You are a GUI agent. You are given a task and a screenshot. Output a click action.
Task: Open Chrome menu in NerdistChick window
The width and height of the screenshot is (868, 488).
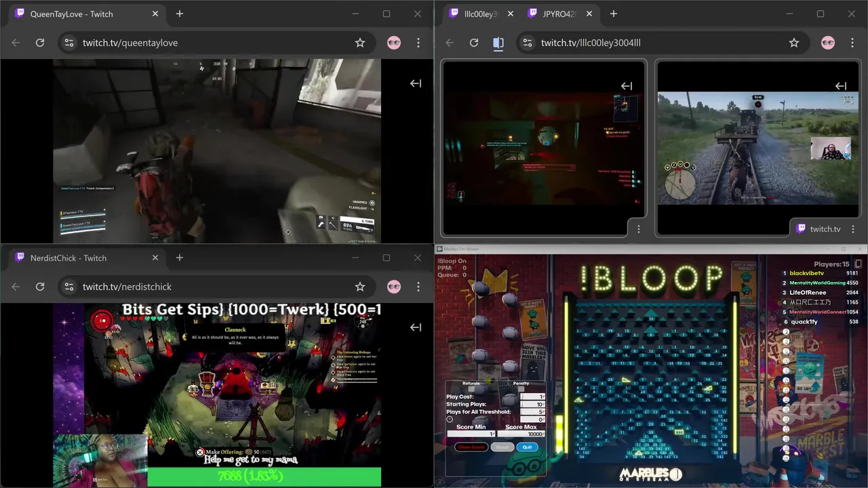click(418, 287)
